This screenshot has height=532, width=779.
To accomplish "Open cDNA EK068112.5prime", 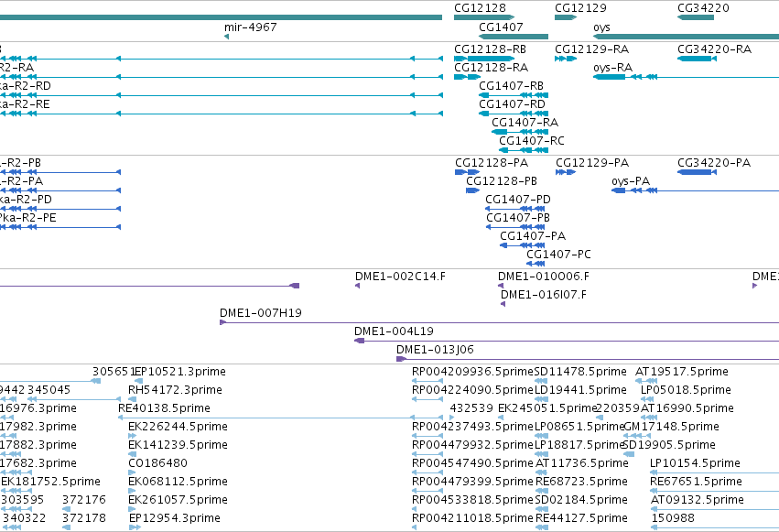I will tap(178, 482).
